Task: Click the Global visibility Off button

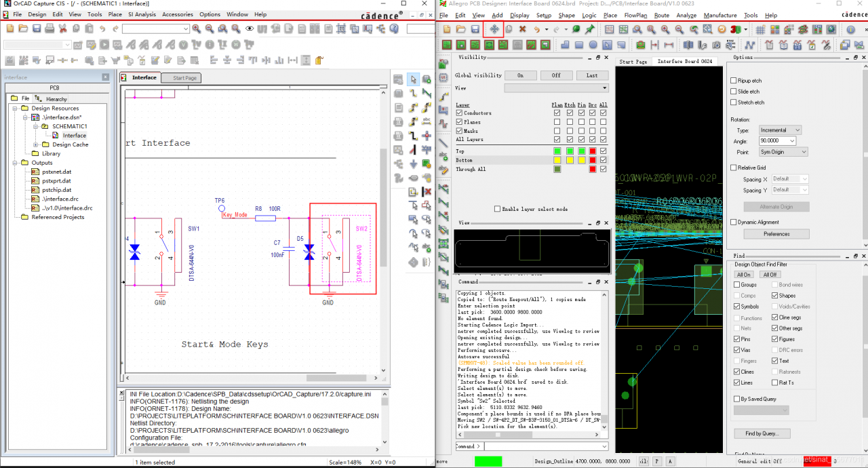Action: pos(556,75)
